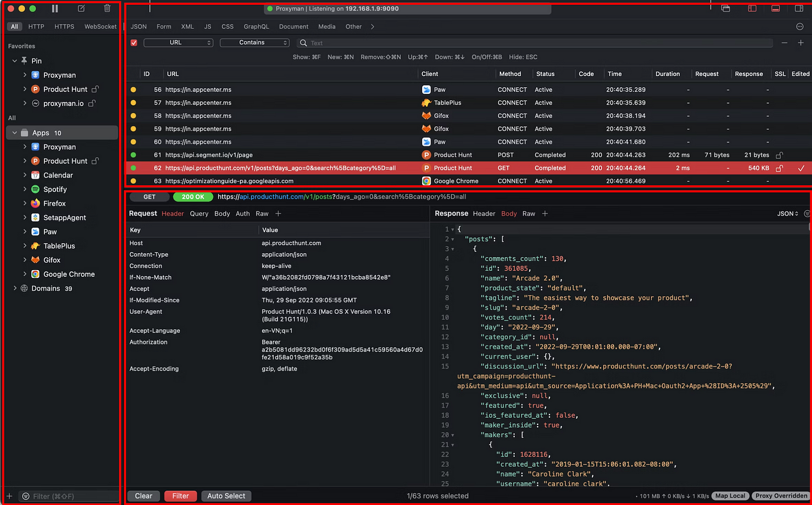Click the Spotify icon in sidebar
This screenshot has height=505, width=812.
tap(35, 189)
